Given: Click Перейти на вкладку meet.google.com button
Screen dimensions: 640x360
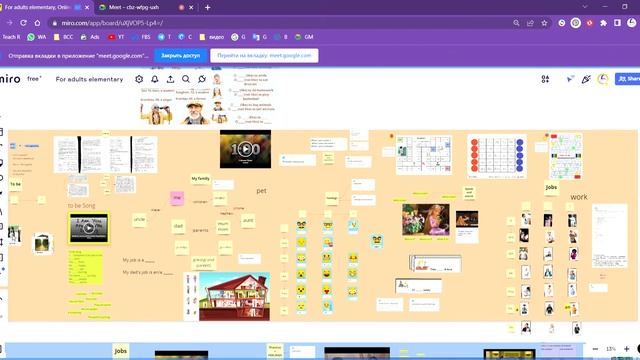Looking at the screenshot, I should (264, 56).
